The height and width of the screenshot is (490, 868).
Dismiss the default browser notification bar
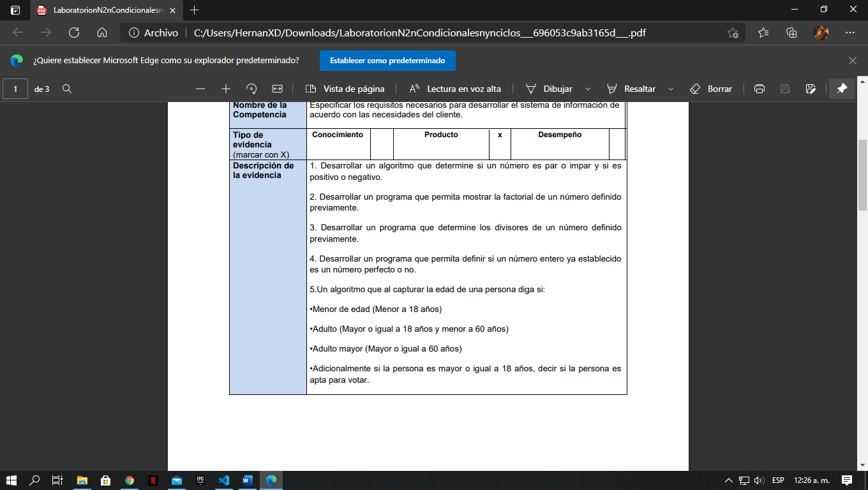[853, 61]
